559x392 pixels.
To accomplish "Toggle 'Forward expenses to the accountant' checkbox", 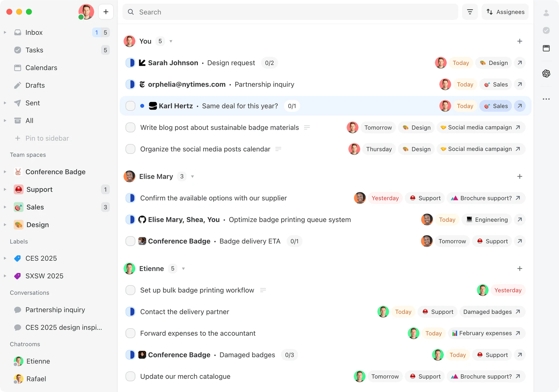I will pos(130,333).
